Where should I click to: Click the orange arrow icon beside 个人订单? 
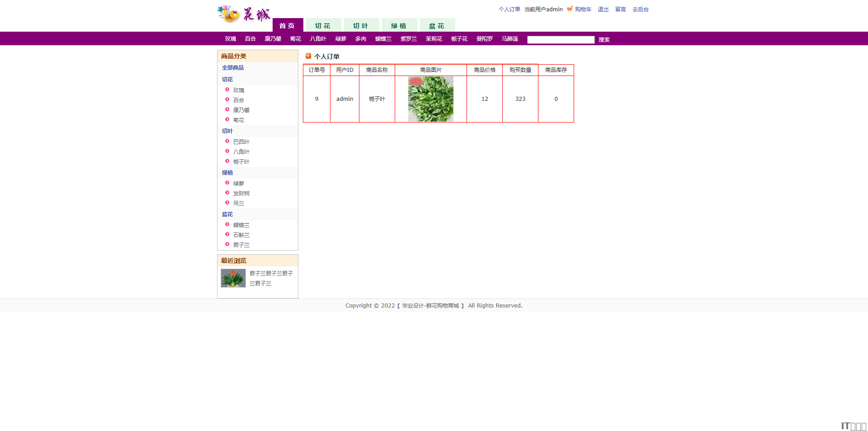(x=308, y=56)
